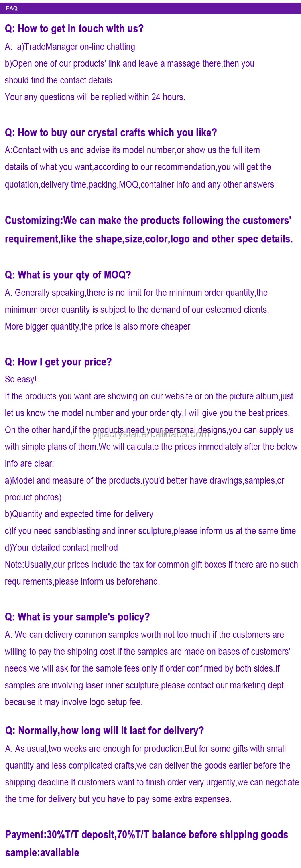Click 'Q: Normally,how long will it last' heading

pyautogui.click(x=104, y=731)
